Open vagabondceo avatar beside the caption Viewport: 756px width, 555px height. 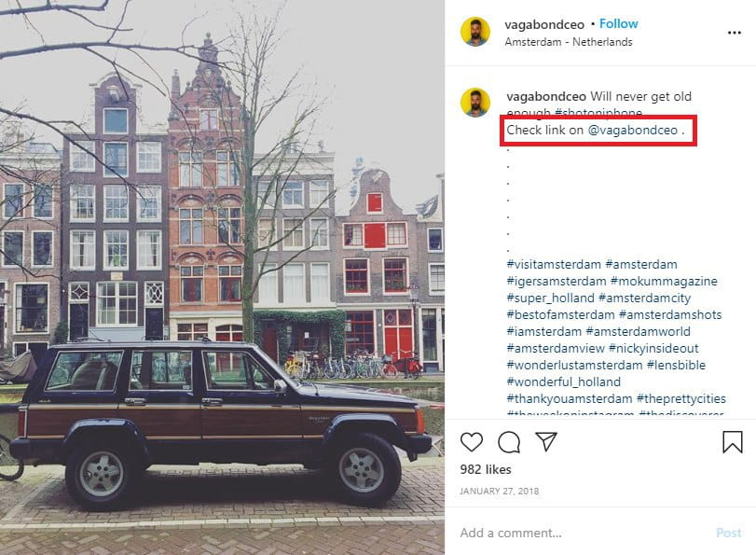point(475,103)
